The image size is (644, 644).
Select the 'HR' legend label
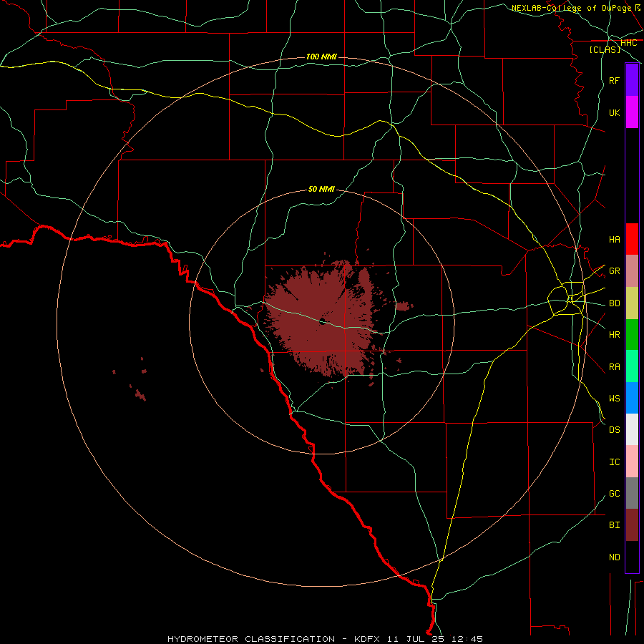pos(614,335)
